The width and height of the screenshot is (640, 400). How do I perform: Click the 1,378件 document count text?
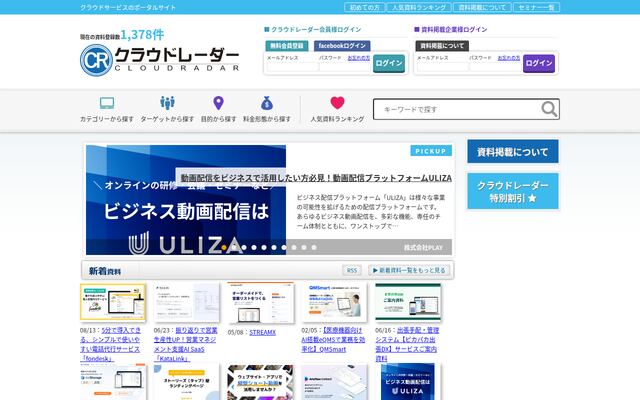click(x=142, y=35)
